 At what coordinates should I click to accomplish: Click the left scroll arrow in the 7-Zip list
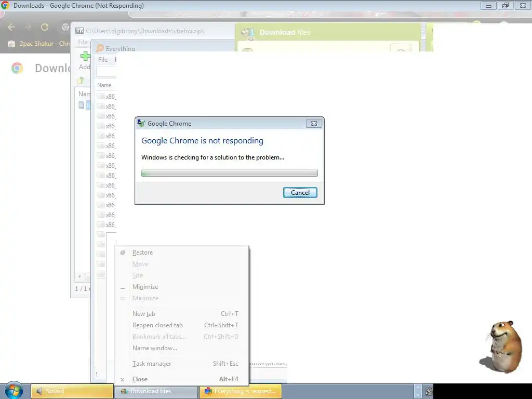pyautogui.click(x=79, y=276)
